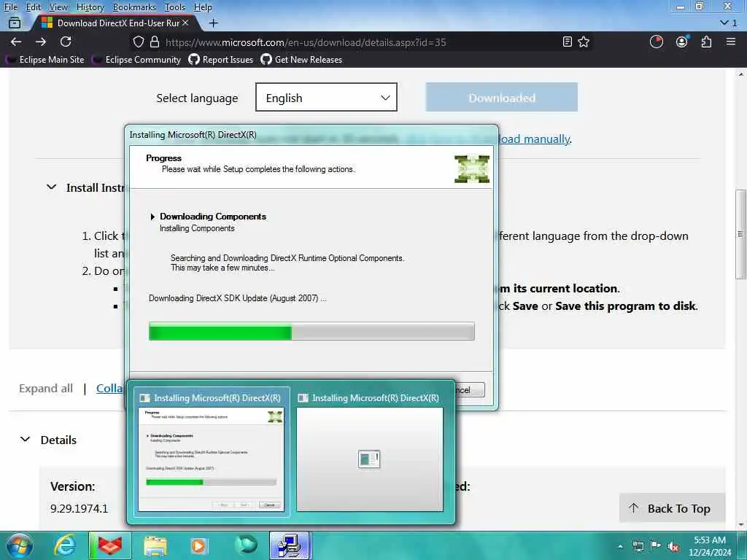
Task: Click the DirectX setup taskbar button
Action: (x=290, y=545)
